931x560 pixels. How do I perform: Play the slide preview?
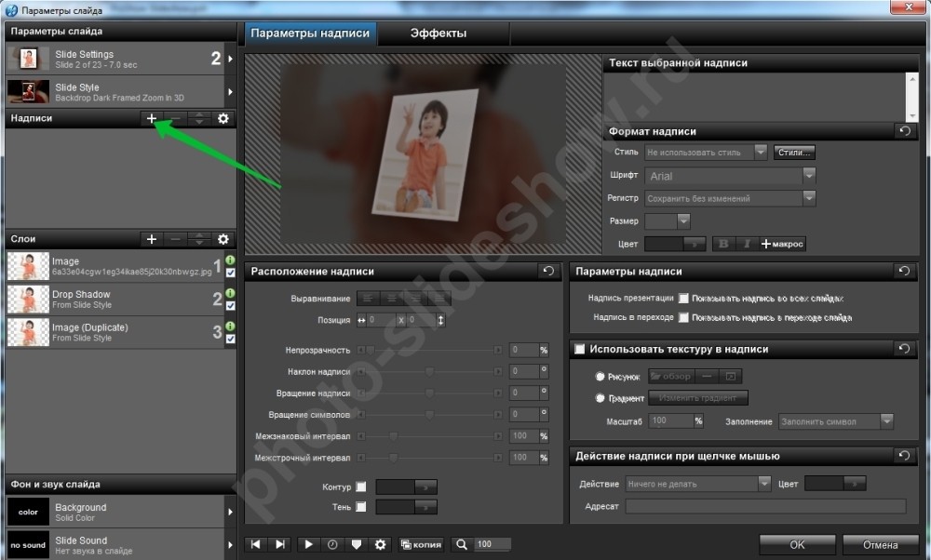click(x=308, y=544)
